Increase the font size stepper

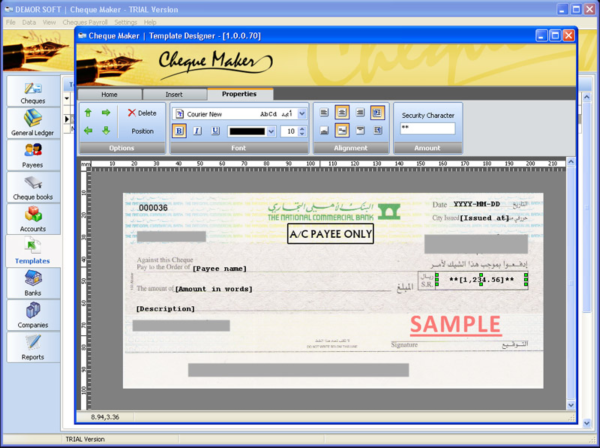click(x=302, y=128)
